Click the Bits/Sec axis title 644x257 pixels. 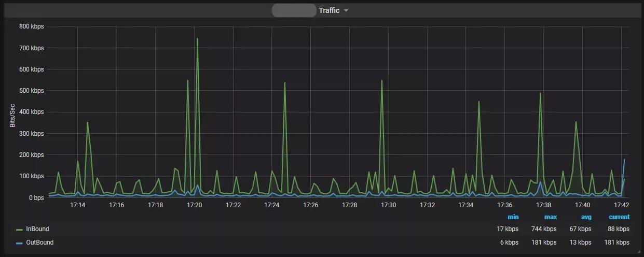[x=12, y=115]
